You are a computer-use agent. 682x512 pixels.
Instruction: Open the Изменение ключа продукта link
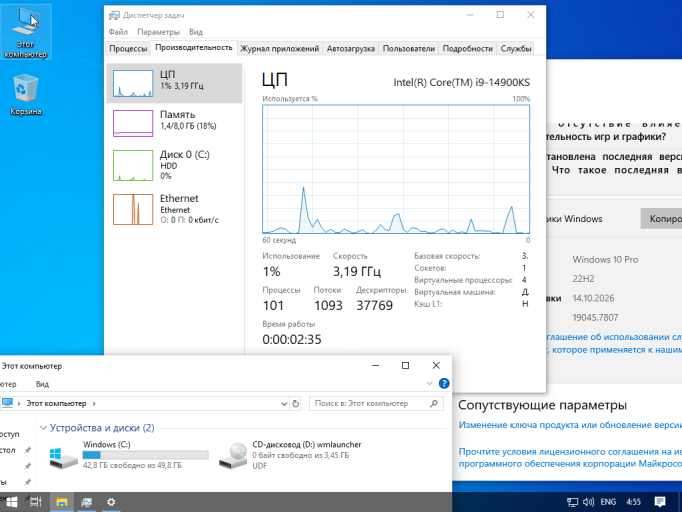pos(570,425)
